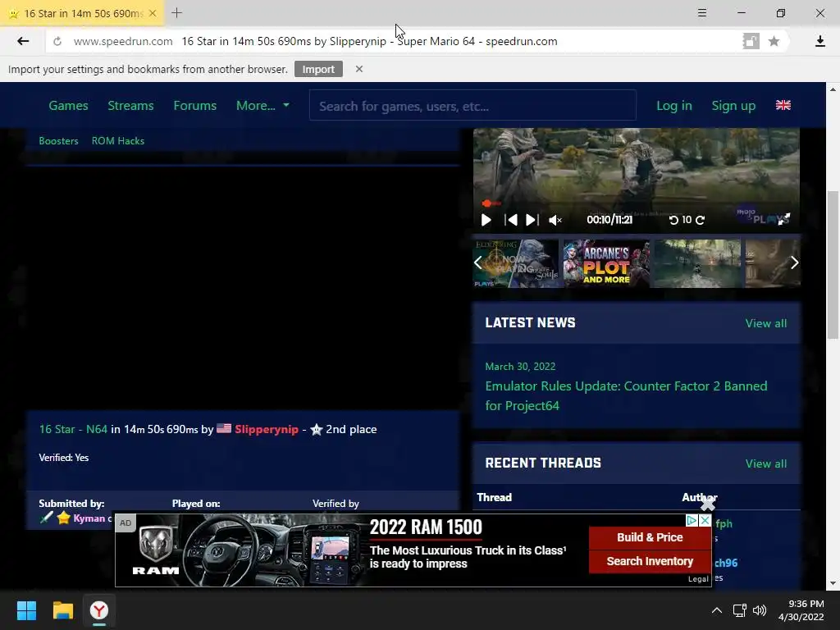Open a new browser tab
This screenshot has height=630, width=840.
[177, 13]
